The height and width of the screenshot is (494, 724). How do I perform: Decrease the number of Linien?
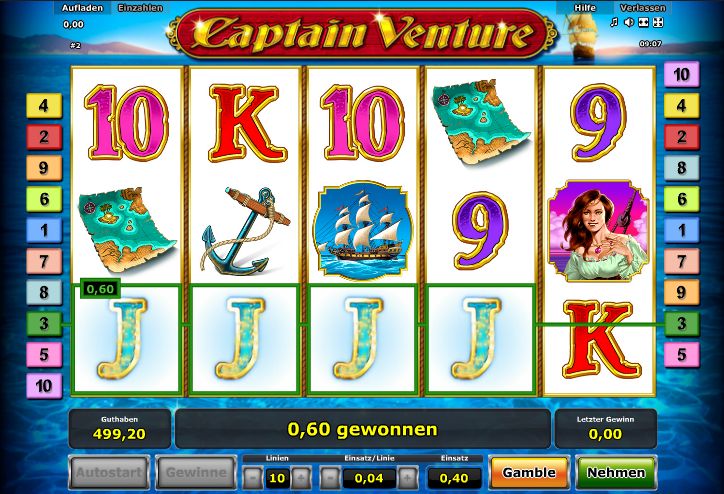253,478
